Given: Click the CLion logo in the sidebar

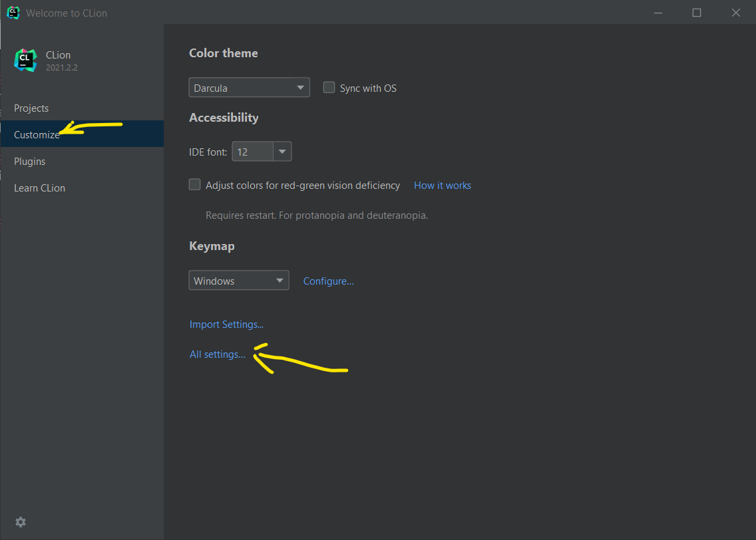Looking at the screenshot, I should (25, 61).
